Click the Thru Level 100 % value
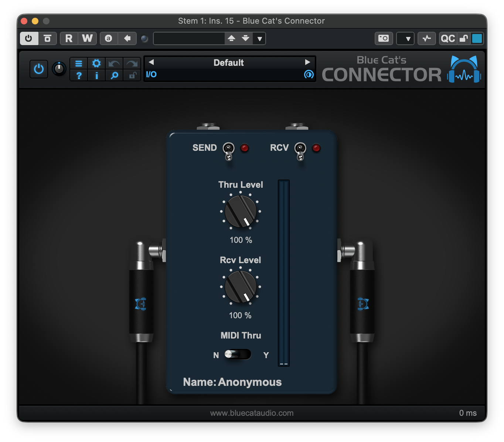This screenshot has height=442, width=504. [x=241, y=240]
